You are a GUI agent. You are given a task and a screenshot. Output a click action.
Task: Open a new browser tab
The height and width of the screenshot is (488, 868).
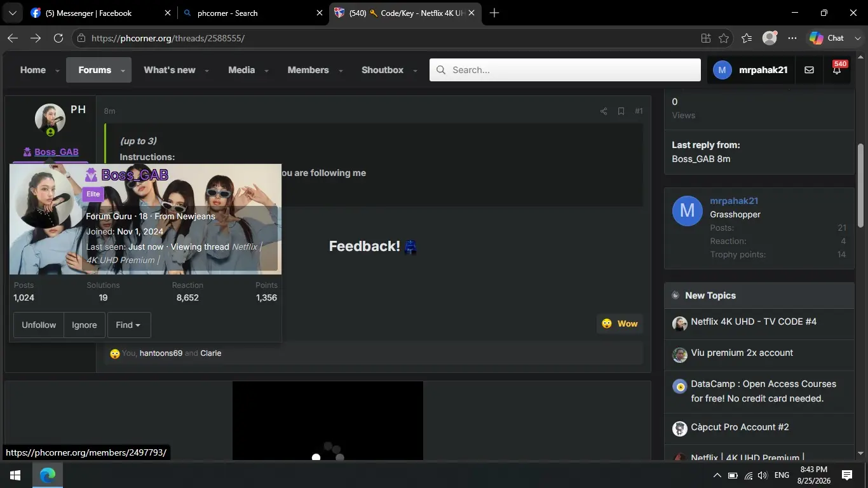click(x=494, y=13)
